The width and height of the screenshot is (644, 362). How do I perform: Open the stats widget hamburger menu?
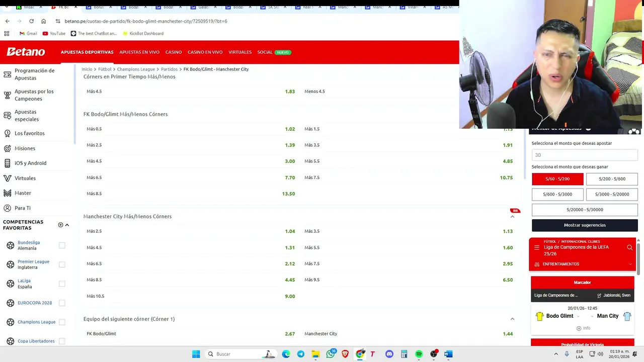click(x=536, y=247)
